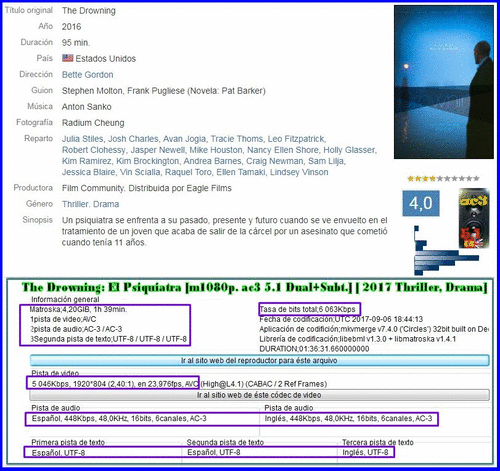This screenshot has width=500, height=471.
Task: Open cast member Julia Stiles link
Action: coord(82,139)
